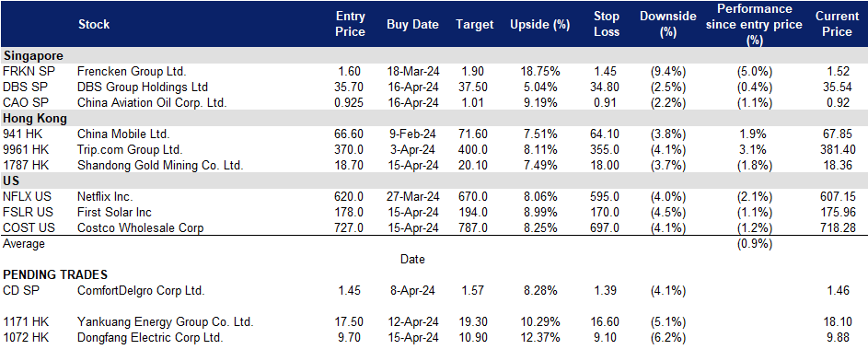Select Trip.com Group current price 381.40
This screenshot has width=868, height=361.
pyautogui.click(x=839, y=149)
